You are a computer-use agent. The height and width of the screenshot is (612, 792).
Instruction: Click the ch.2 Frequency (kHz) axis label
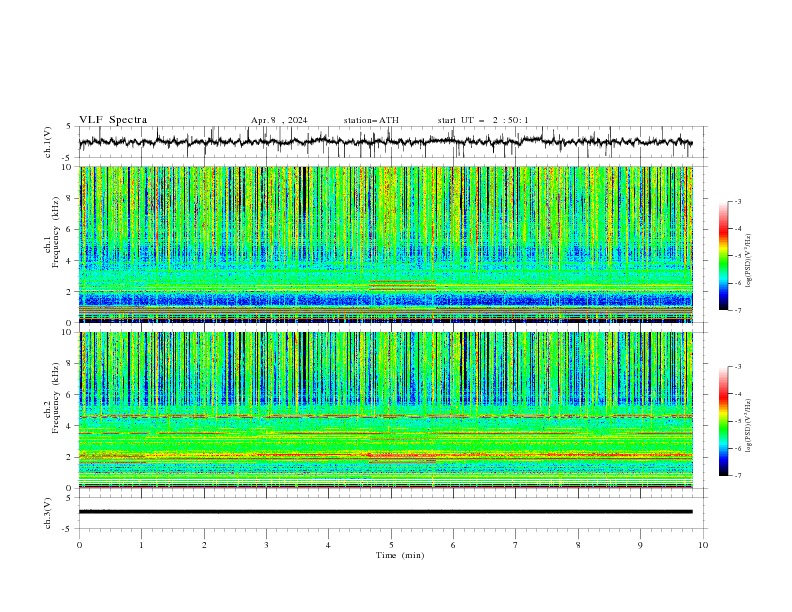click(x=52, y=397)
